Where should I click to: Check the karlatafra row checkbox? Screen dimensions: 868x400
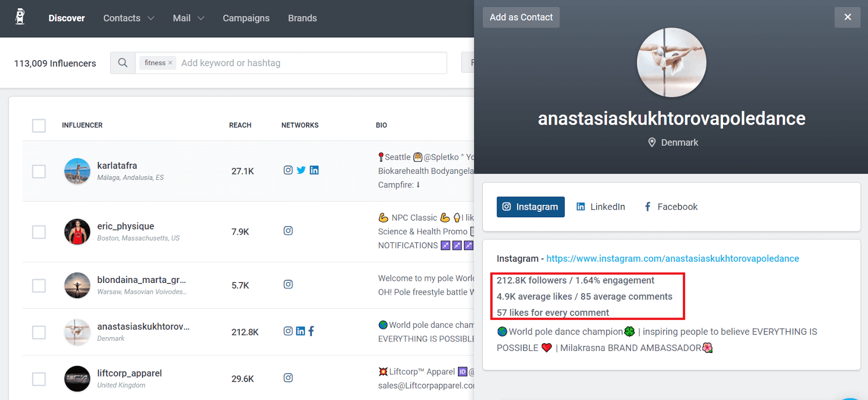click(39, 172)
